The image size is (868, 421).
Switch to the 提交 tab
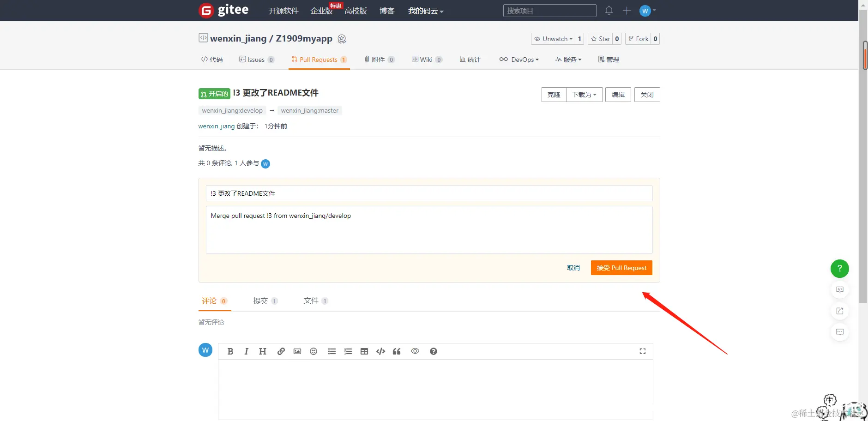click(x=265, y=301)
